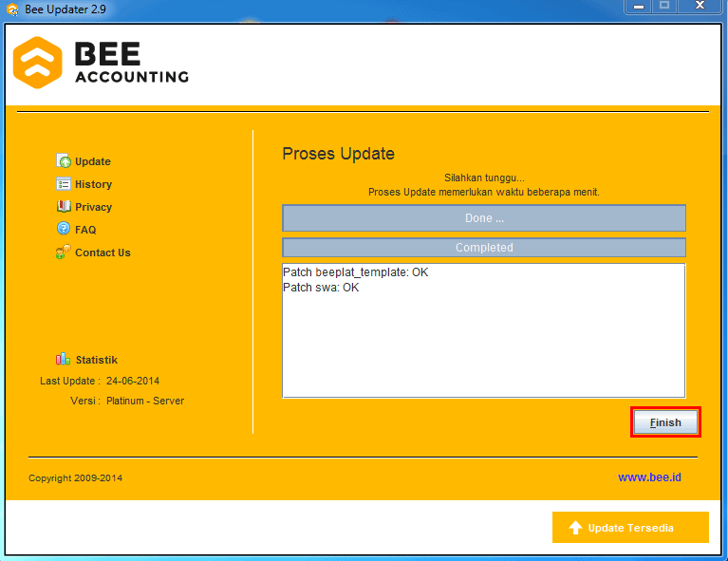
Task: Click the Update sidebar icon
Action: pos(64,160)
